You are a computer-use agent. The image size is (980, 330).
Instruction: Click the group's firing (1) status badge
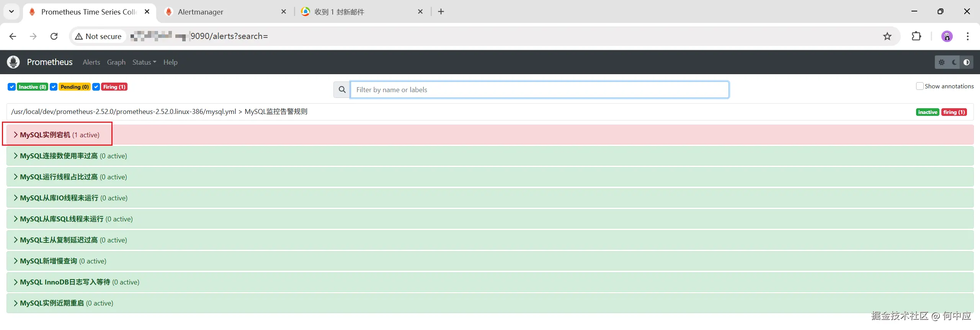(x=954, y=112)
